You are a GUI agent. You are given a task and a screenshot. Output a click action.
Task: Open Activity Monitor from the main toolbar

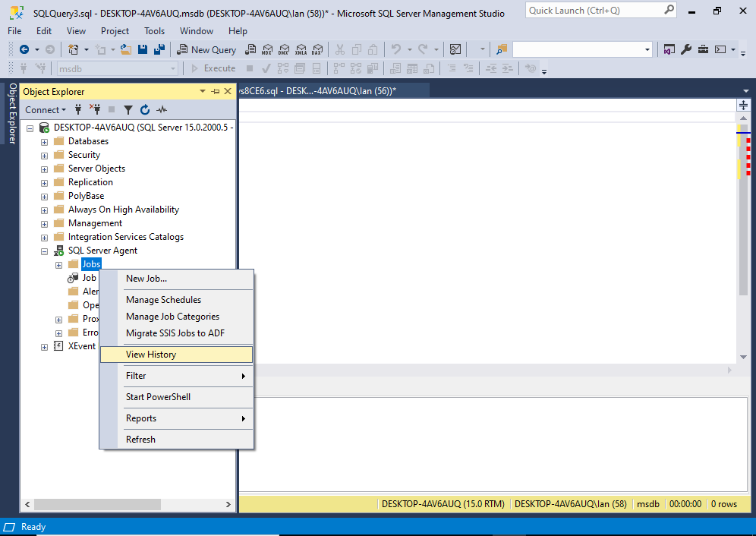tap(455, 49)
